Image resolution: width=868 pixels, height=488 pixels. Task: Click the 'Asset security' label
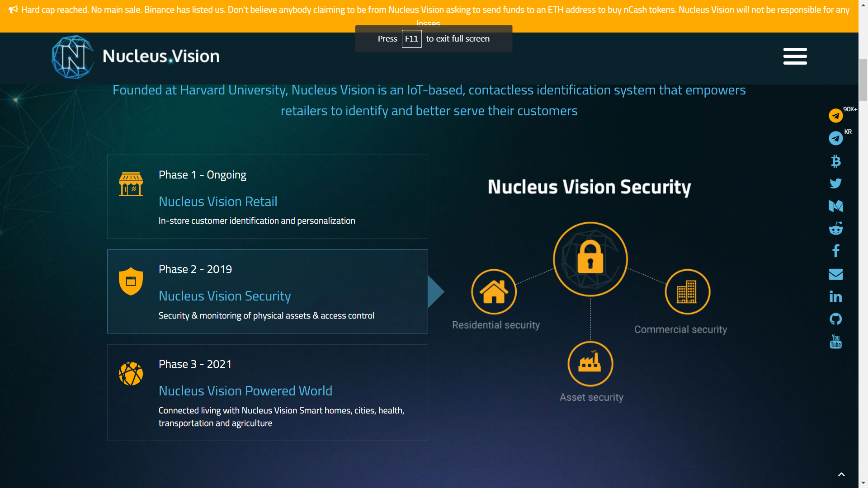click(x=591, y=398)
